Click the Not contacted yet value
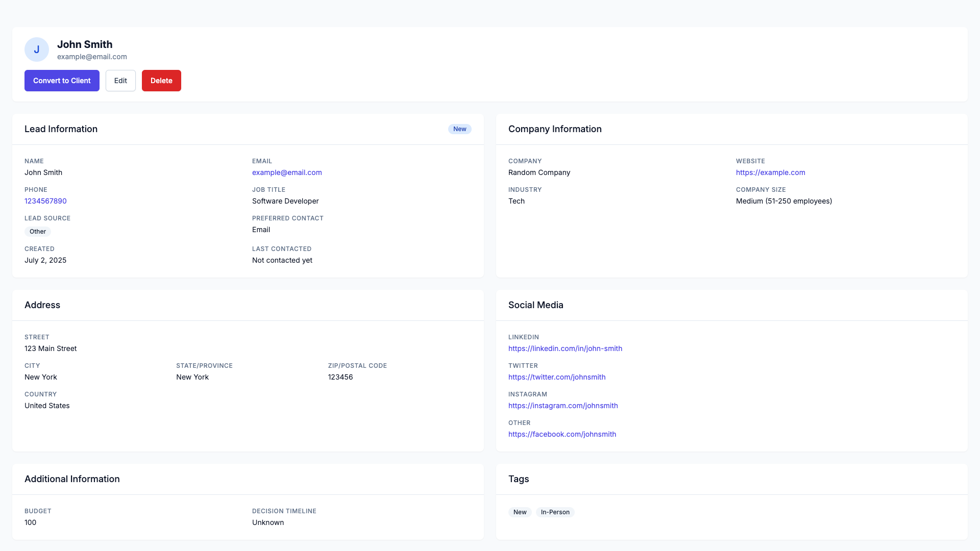 click(282, 260)
